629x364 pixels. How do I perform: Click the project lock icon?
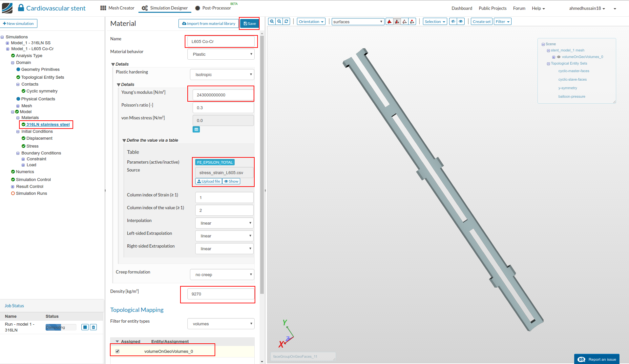21,8
